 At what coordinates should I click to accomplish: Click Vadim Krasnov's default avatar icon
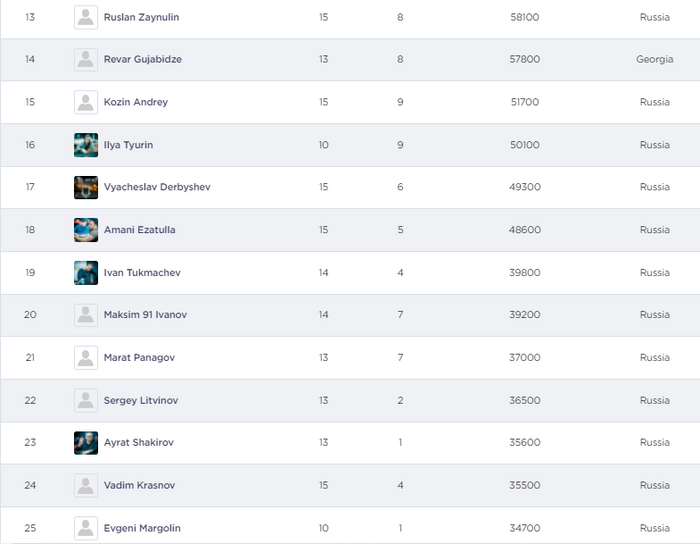tap(86, 485)
